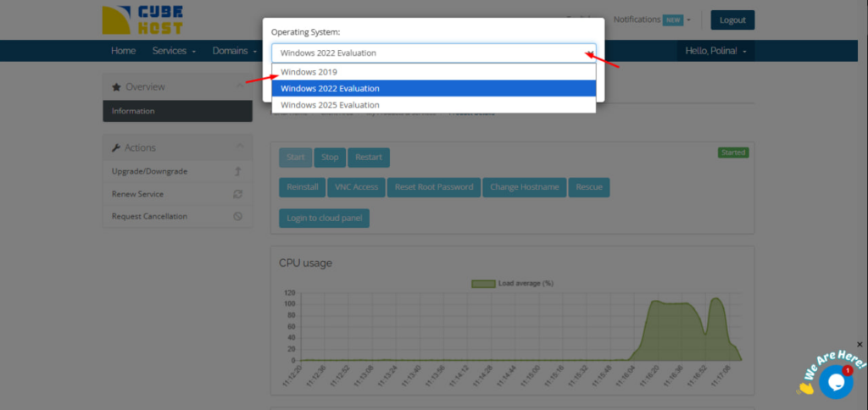Viewport: 868px width, 410px height.
Task: Click the Upgrade/Downgrade arrow icon
Action: coord(238,171)
